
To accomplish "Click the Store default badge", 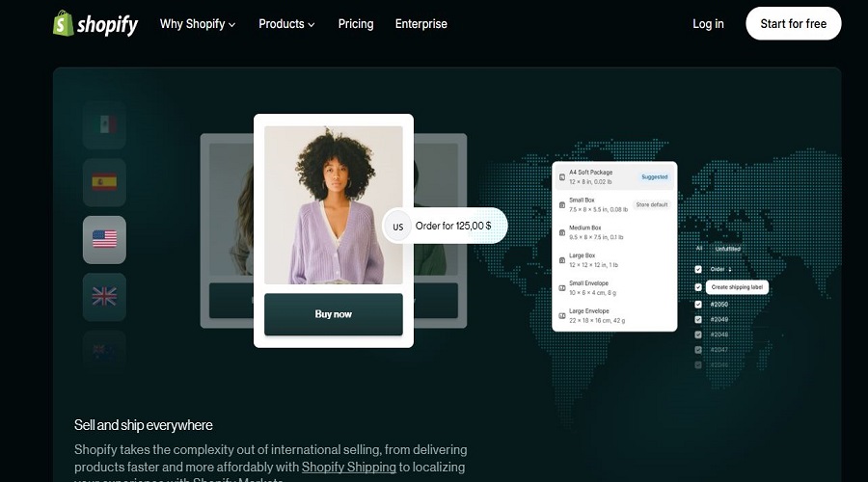I will pos(652,204).
